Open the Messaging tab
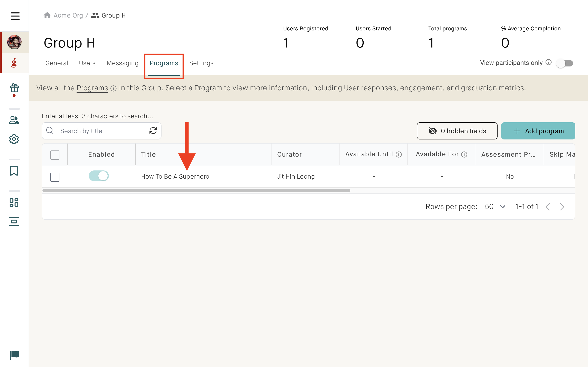The width and height of the screenshot is (588, 367). pyautogui.click(x=122, y=63)
